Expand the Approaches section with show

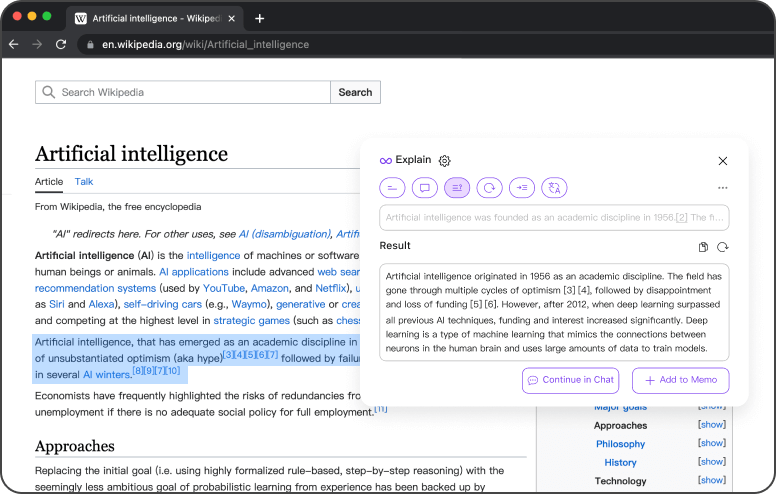coord(712,425)
